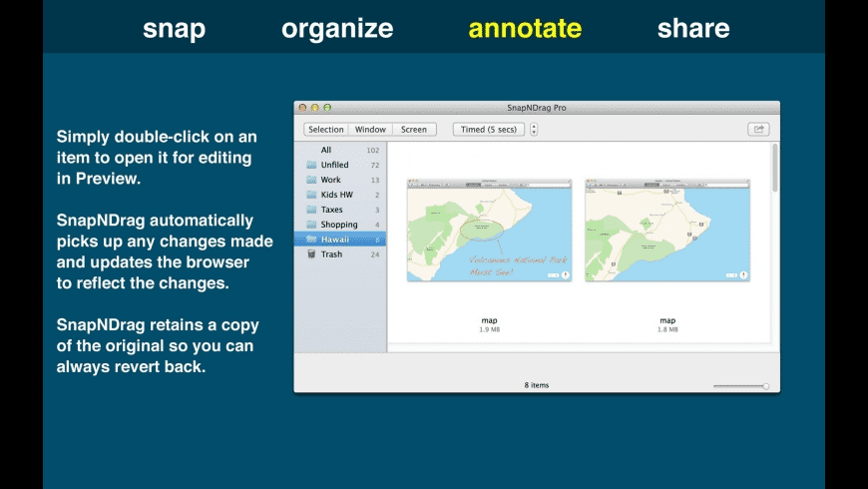Choose the Window capture mode

pyautogui.click(x=370, y=129)
